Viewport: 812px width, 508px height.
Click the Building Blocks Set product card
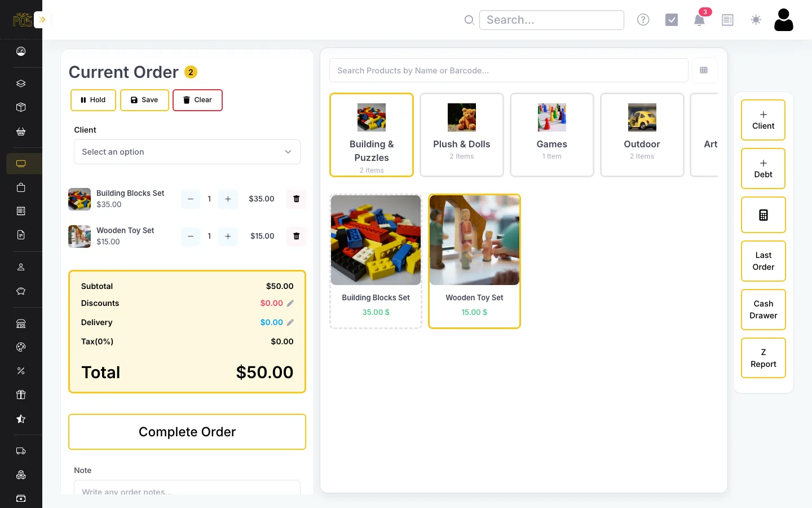(376, 261)
